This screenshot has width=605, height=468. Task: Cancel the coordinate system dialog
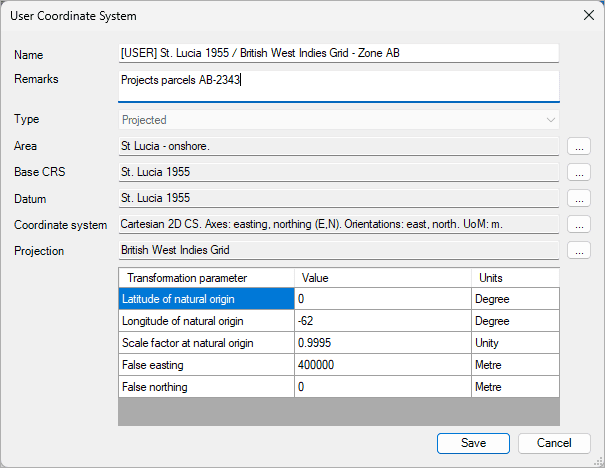coord(554,443)
